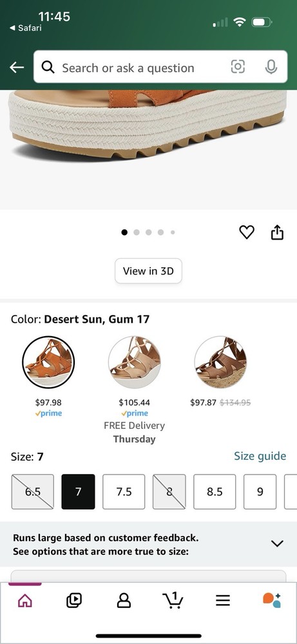This screenshot has width=297, height=644.
Task: Open the Rufus AI assistant icon
Action: [x=272, y=600]
